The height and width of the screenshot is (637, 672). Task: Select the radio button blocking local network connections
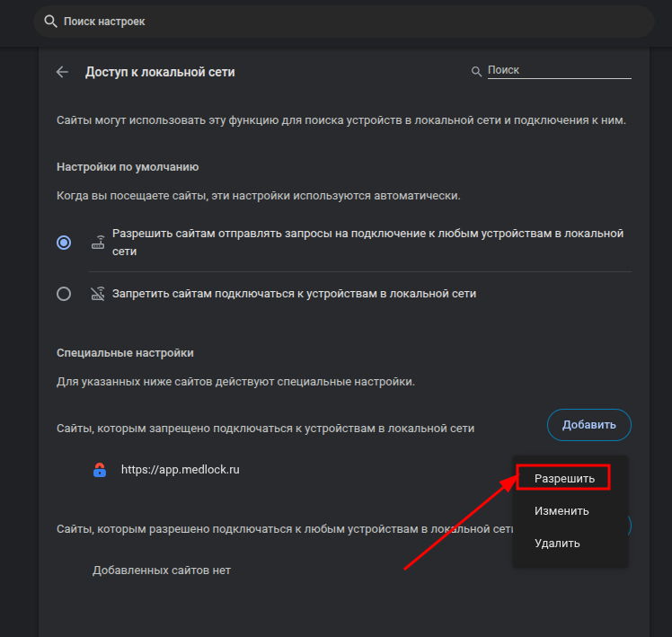point(64,294)
